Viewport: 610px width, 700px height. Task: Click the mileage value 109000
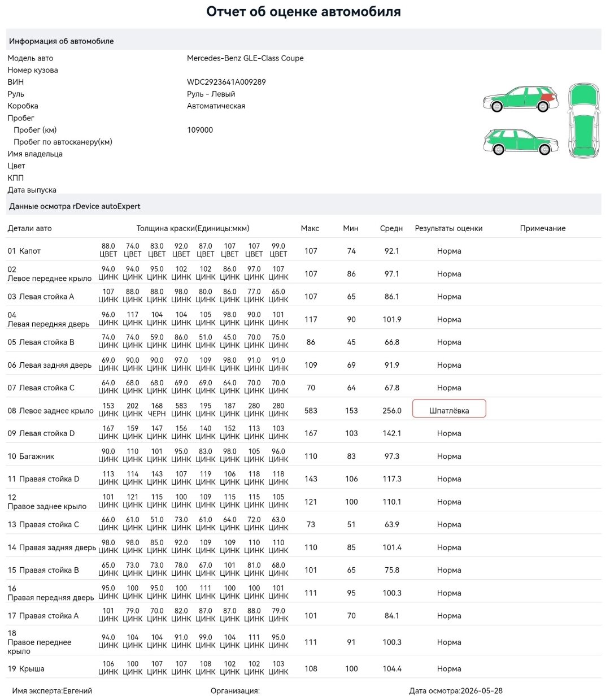coord(200,130)
